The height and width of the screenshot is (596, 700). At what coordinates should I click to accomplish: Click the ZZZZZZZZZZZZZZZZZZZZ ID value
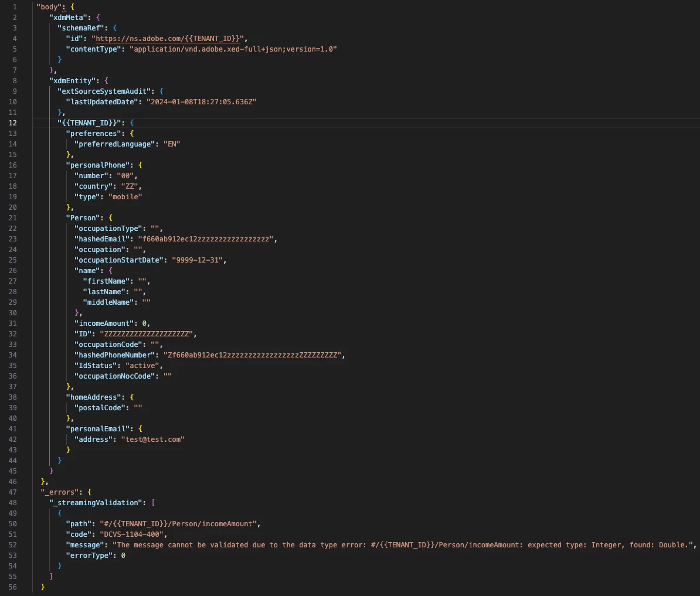click(x=147, y=335)
